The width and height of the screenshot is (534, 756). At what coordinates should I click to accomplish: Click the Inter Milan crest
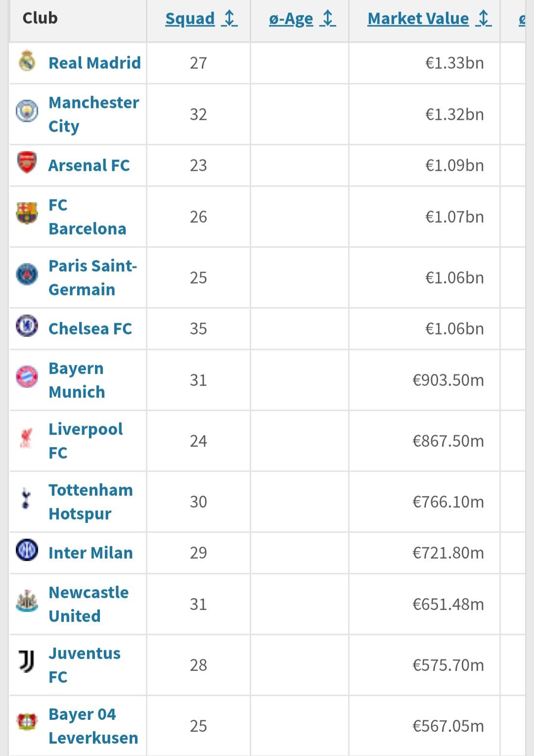[27, 550]
